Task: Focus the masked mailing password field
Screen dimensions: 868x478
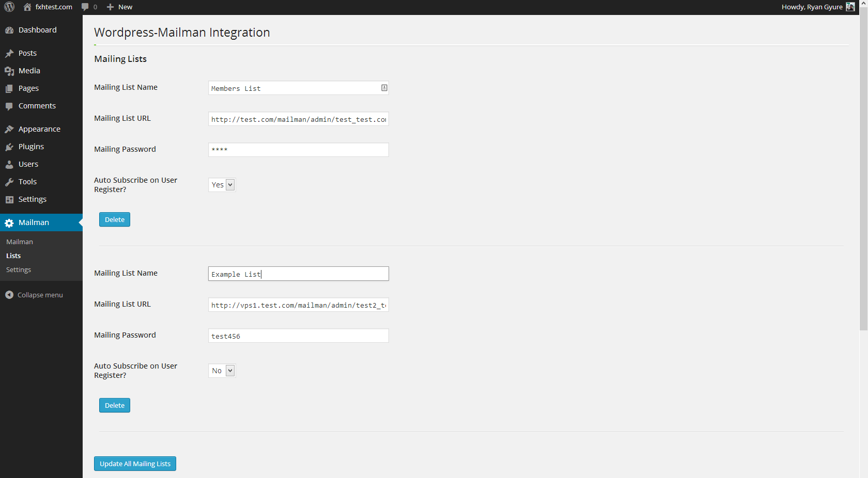Action: pyautogui.click(x=299, y=150)
